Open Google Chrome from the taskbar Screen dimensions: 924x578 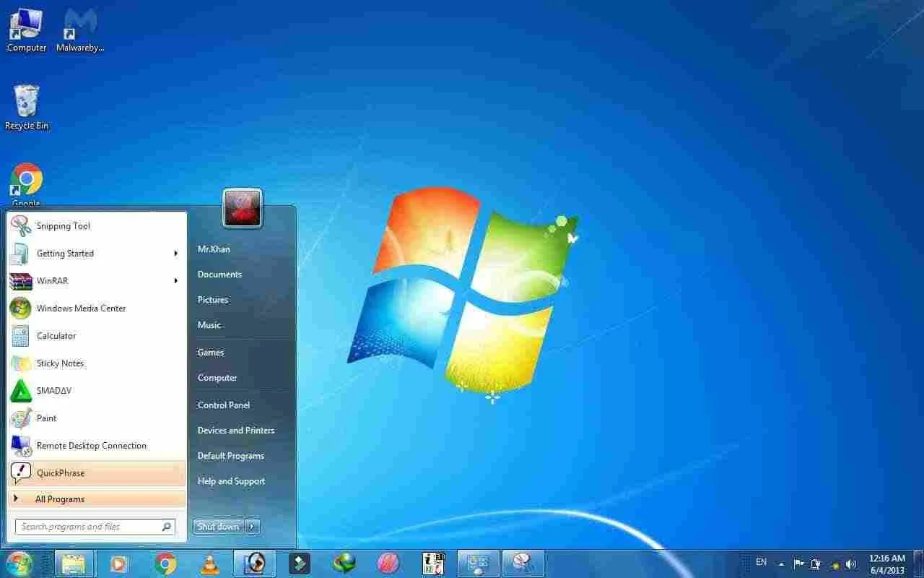[165, 563]
